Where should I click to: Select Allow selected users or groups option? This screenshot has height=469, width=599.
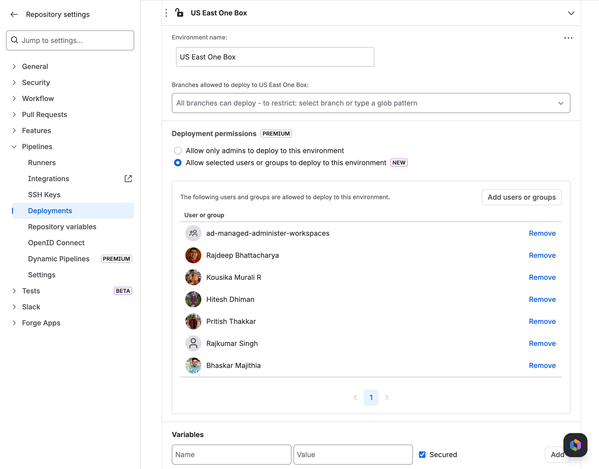pyautogui.click(x=178, y=163)
